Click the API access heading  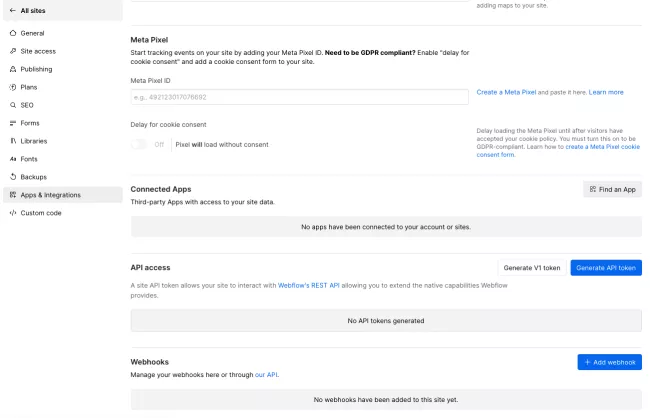coord(150,267)
